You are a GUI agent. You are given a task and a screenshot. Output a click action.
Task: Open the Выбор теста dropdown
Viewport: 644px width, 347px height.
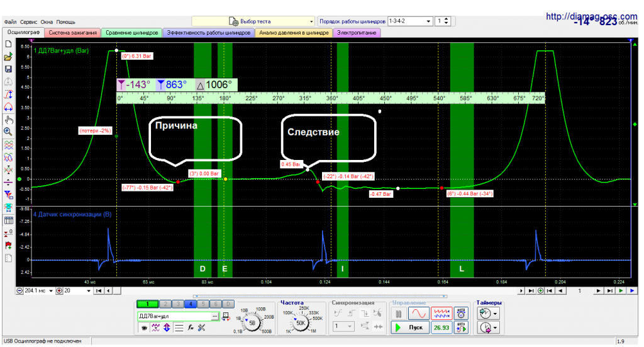(x=253, y=21)
